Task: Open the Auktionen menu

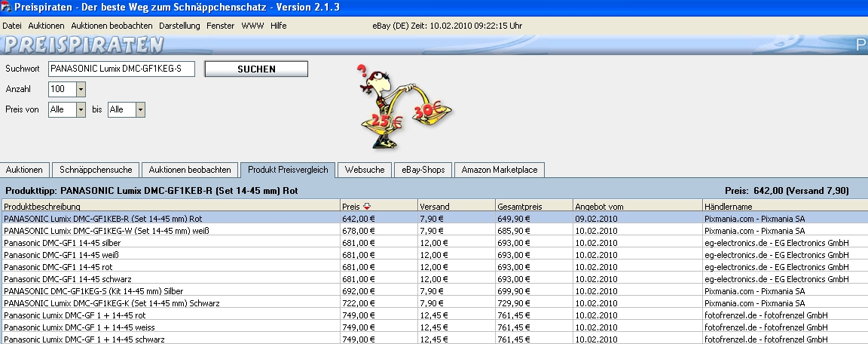Action: click(x=46, y=26)
